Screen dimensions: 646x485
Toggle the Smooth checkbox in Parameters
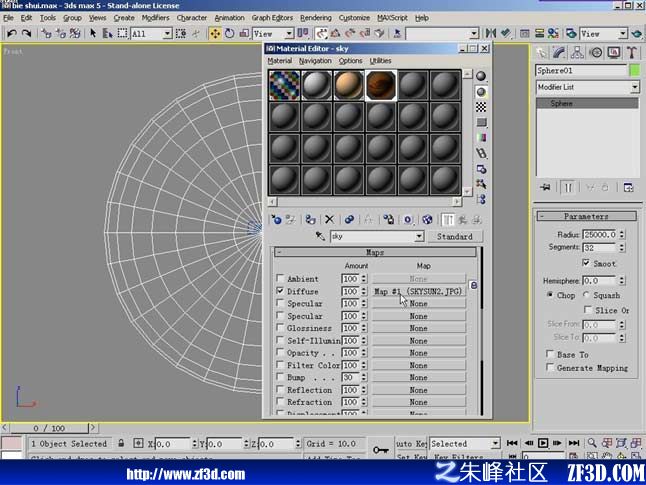coord(586,263)
